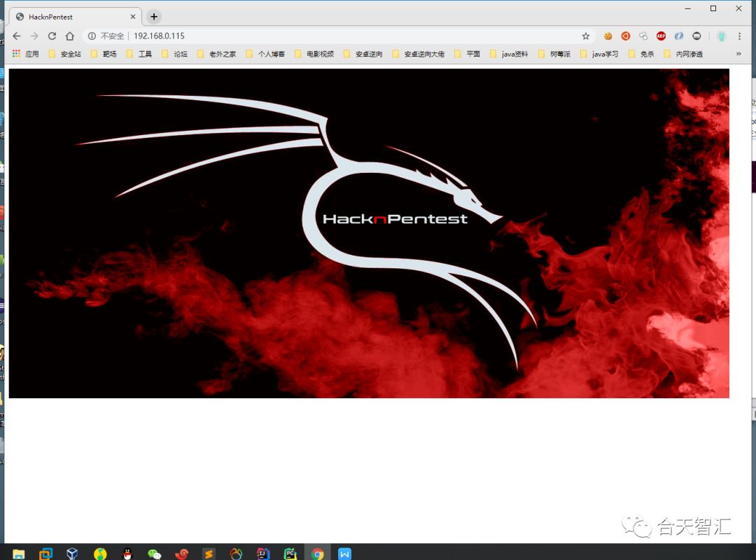This screenshot has height=560, width=756.
Task: Open the 老外之家 bookmark folder
Action: pos(217,54)
